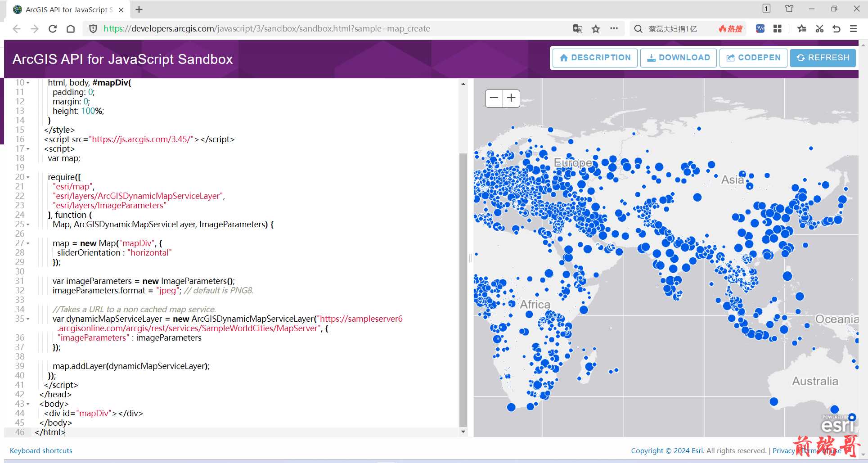
Task: Open the browser home page icon
Action: [x=71, y=29]
